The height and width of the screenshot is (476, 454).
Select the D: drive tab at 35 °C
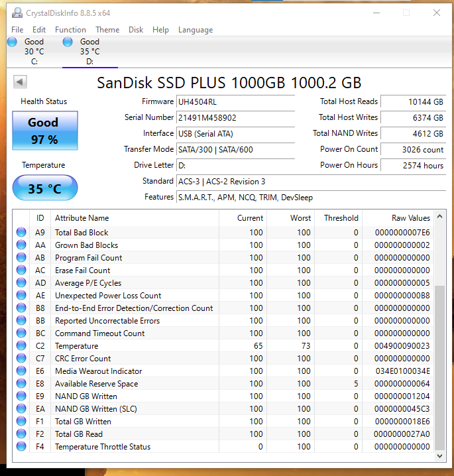(x=90, y=51)
